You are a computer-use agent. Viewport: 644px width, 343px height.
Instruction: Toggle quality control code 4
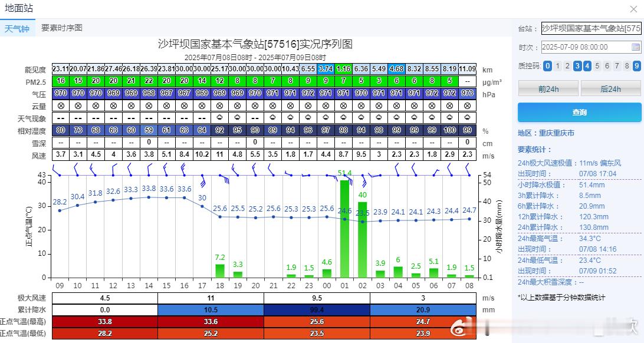point(587,65)
